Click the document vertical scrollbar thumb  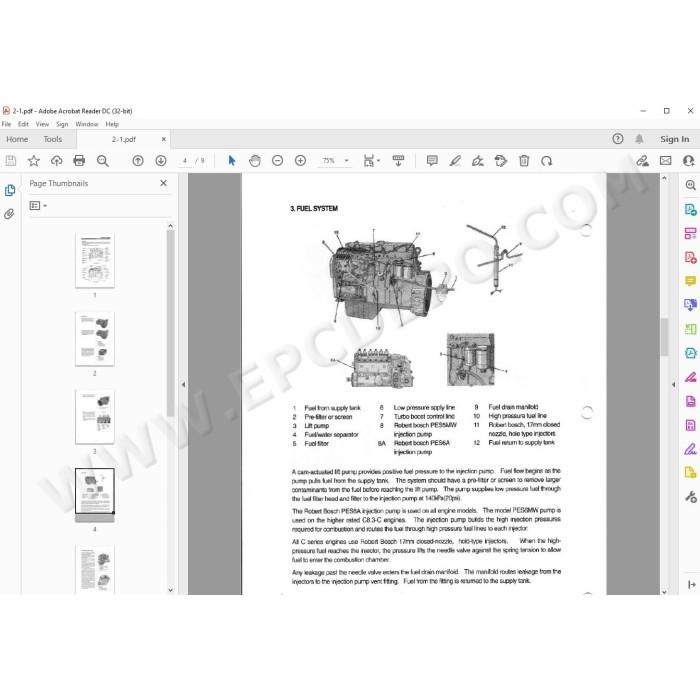[664, 337]
